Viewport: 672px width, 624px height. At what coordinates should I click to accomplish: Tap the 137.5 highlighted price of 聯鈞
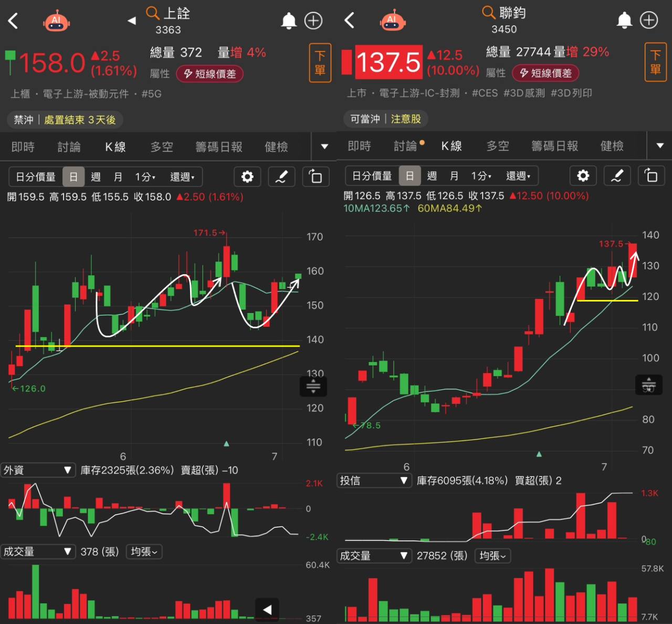point(389,62)
